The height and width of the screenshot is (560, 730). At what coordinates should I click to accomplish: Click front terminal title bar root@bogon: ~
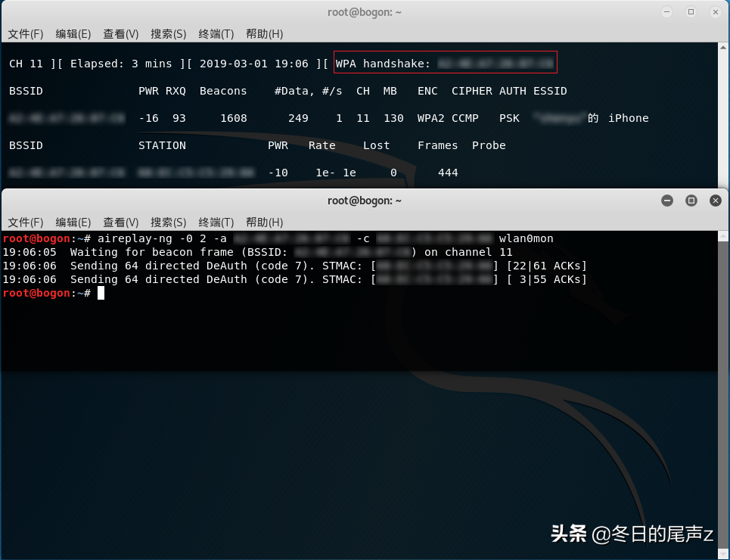pyautogui.click(x=364, y=201)
